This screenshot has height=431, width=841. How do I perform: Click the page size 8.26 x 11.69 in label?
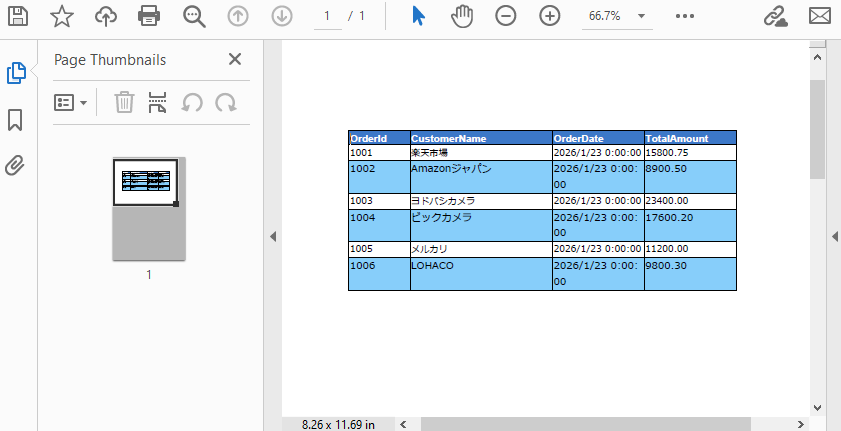click(338, 425)
